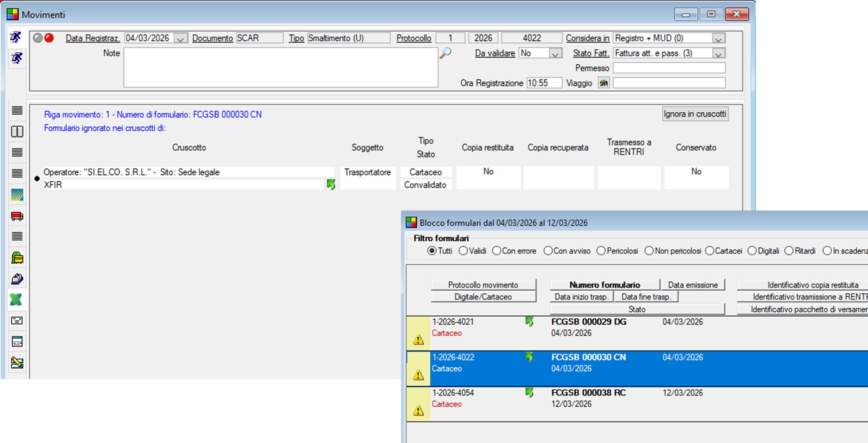The width and height of the screenshot is (868, 443).
Task: Click warning icon on FCGSB 000038 RC row
Action: click(418, 410)
